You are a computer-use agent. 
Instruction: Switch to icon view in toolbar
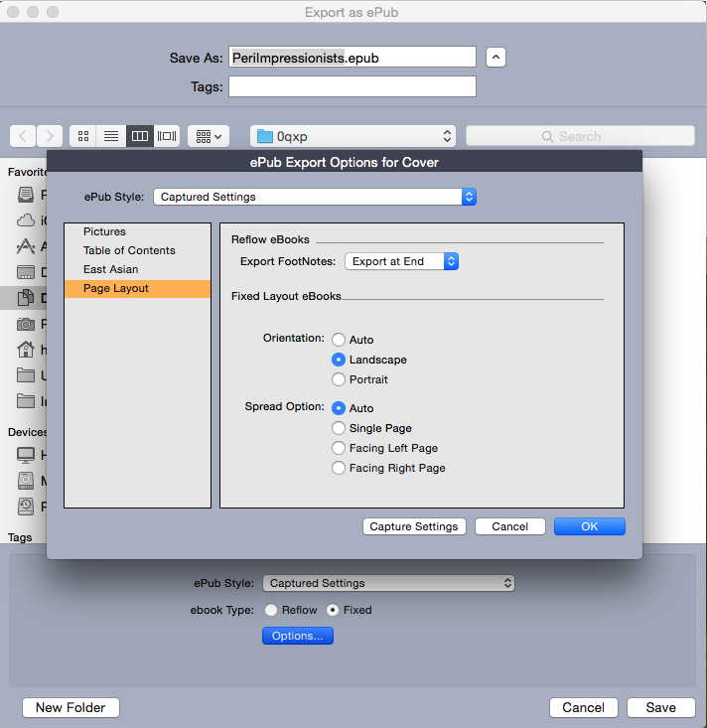point(84,136)
